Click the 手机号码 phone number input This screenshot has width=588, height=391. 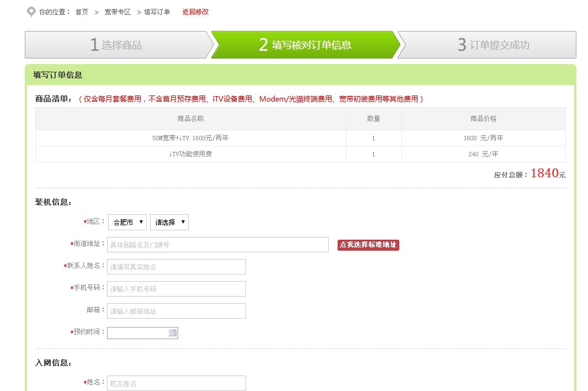(176, 288)
